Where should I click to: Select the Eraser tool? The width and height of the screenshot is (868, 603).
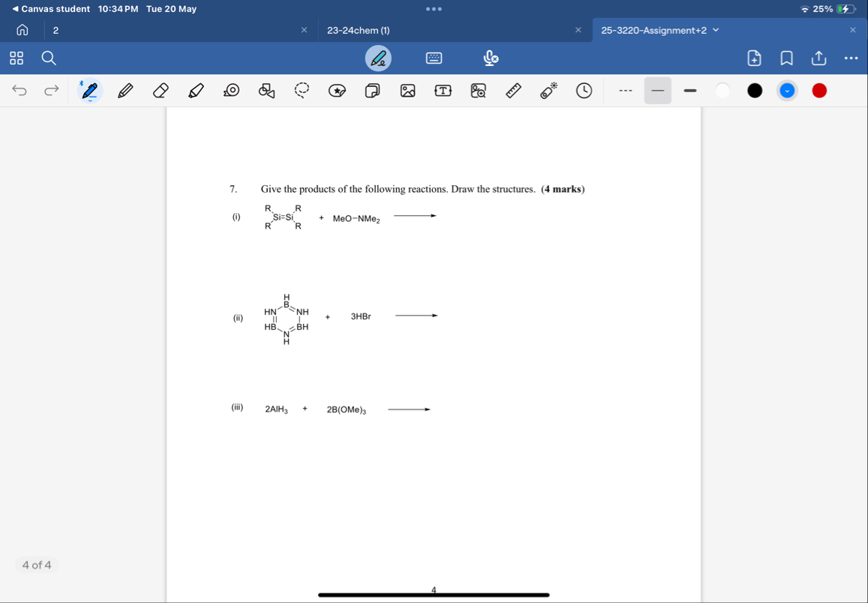pyautogui.click(x=161, y=90)
